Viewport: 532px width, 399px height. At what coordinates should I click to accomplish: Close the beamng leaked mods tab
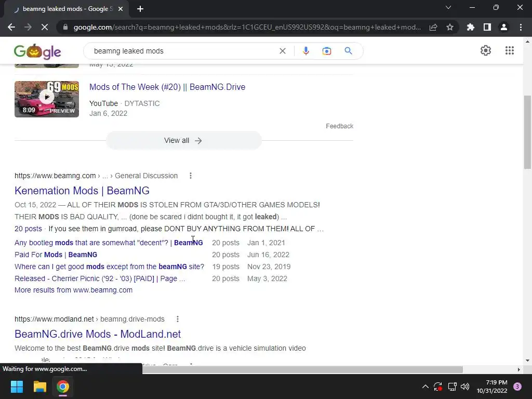(121, 9)
